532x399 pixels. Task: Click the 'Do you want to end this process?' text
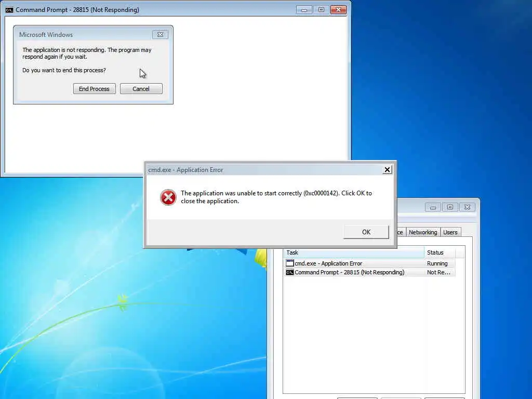[64, 70]
